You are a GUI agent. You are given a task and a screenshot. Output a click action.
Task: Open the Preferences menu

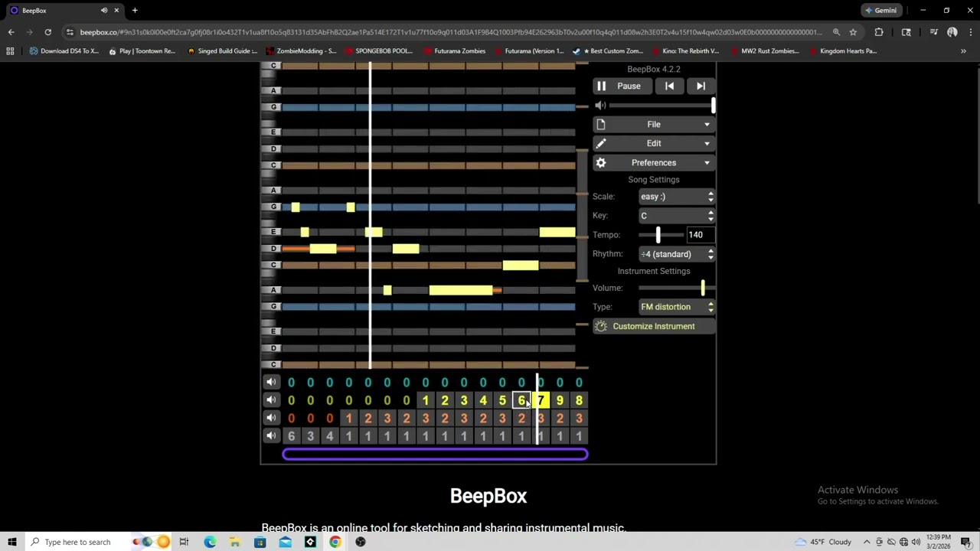tap(654, 162)
